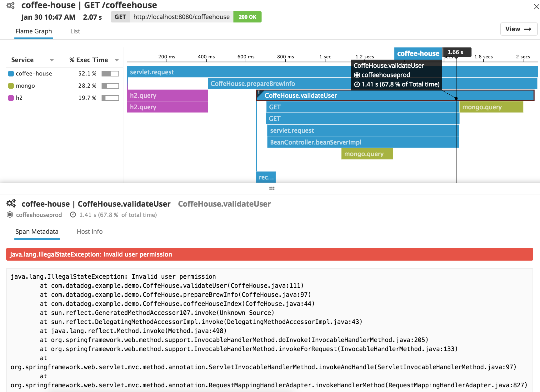Toggle the h2 service color square

tap(10, 98)
